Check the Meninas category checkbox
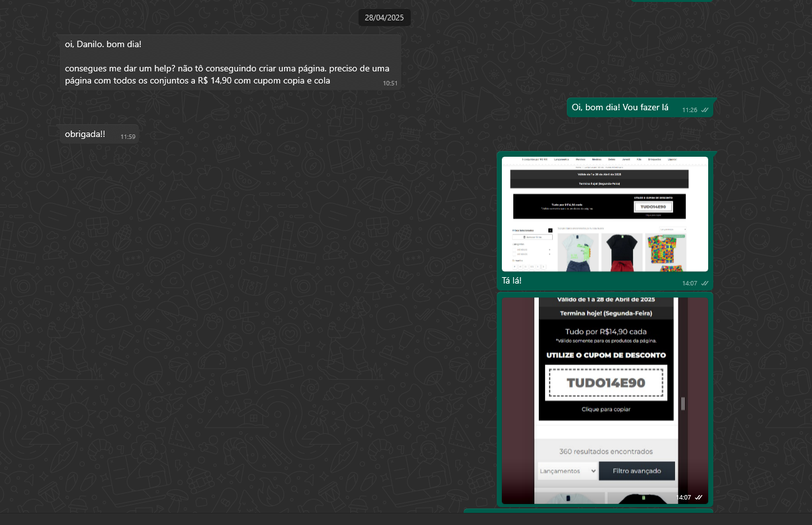Screen dimensions: 812x525 [x=515, y=250]
